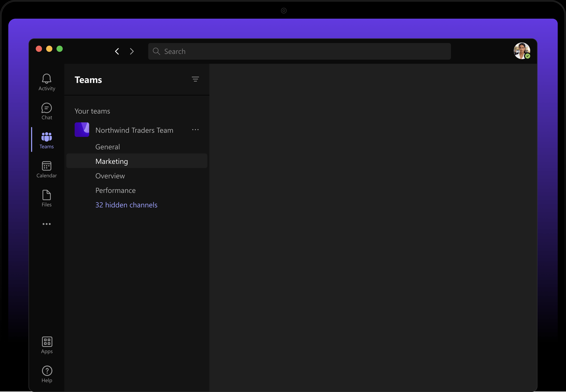Show more apps via sidebar ellipsis
This screenshot has width=566, height=392.
tap(47, 224)
